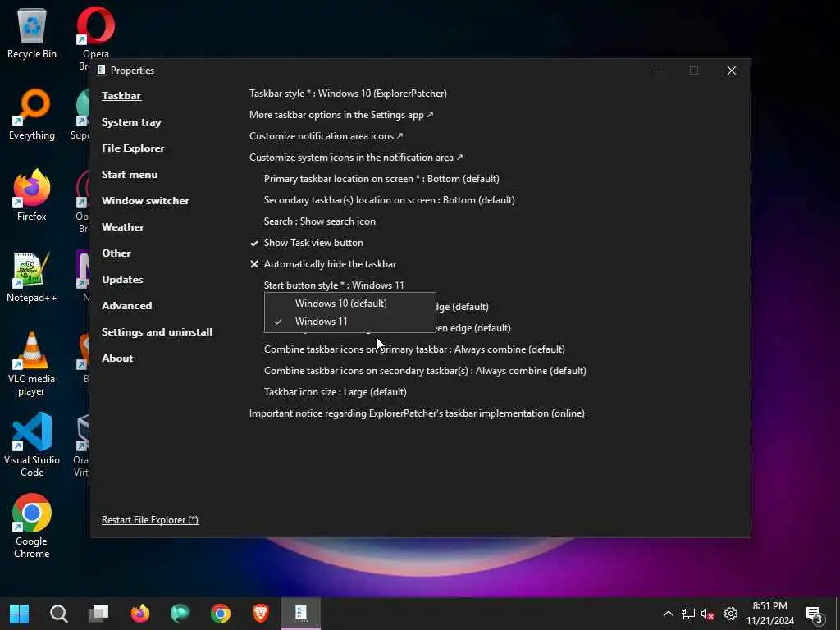Open Chrome from the taskbar
Image resolution: width=840 pixels, height=630 pixels.
coord(220,614)
